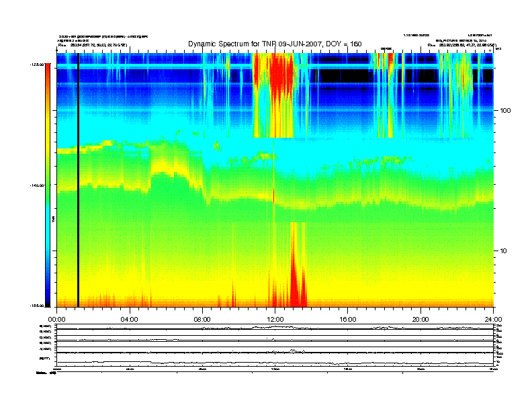This screenshot has width=532, height=411.
Task: Click the black vertical data-gap line in spectrogram
Action: [78, 180]
